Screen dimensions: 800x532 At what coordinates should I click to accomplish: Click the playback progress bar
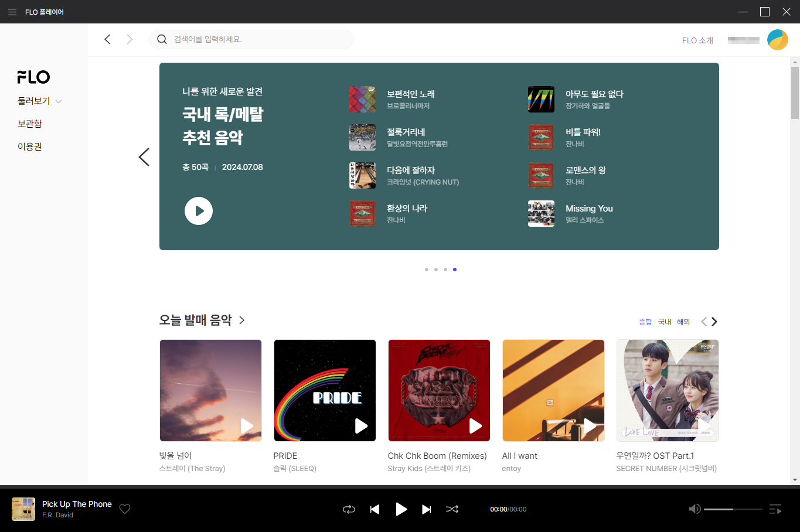coord(400,486)
